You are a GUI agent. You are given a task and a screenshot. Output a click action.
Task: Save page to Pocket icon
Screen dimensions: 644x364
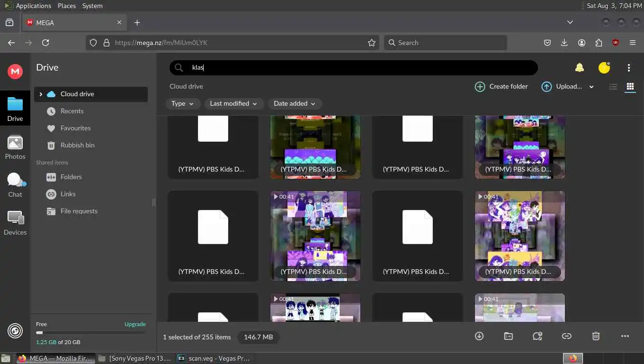547,43
